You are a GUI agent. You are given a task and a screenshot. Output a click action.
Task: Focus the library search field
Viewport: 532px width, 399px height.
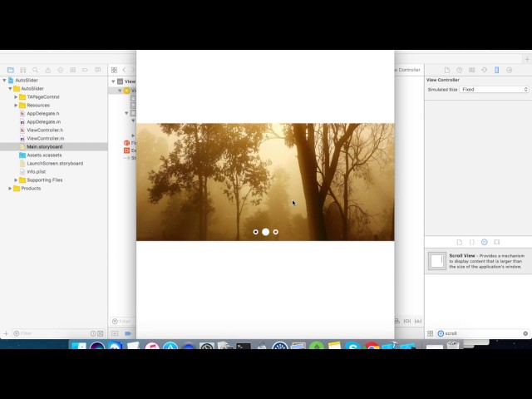pos(482,333)
